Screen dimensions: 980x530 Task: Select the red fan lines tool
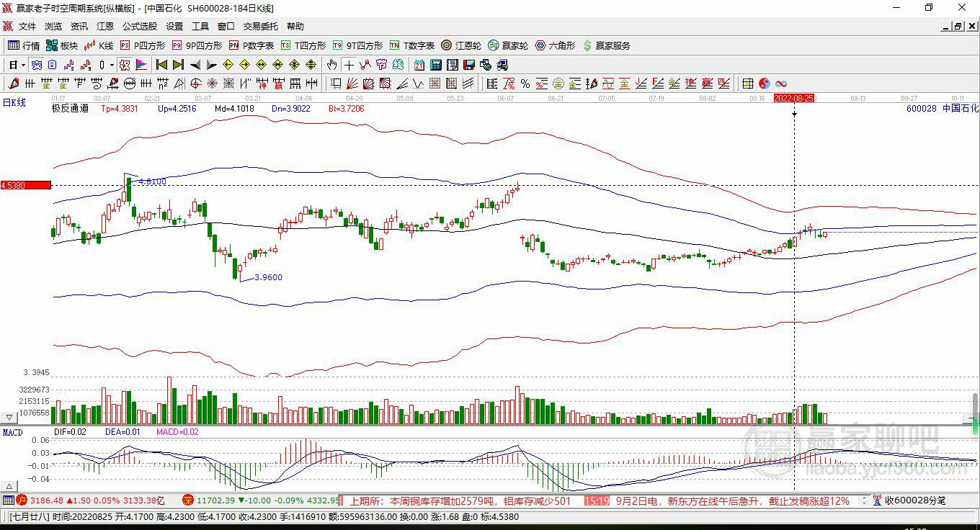352,84
